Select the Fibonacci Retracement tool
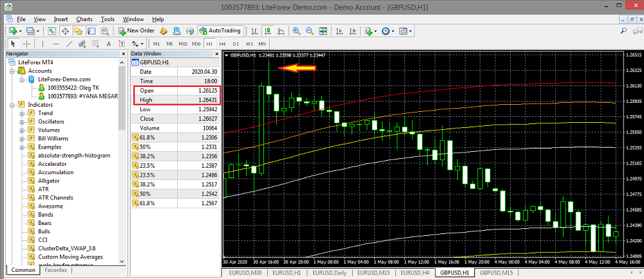Viewport: 644px width, 279px height. click(95, 44)
